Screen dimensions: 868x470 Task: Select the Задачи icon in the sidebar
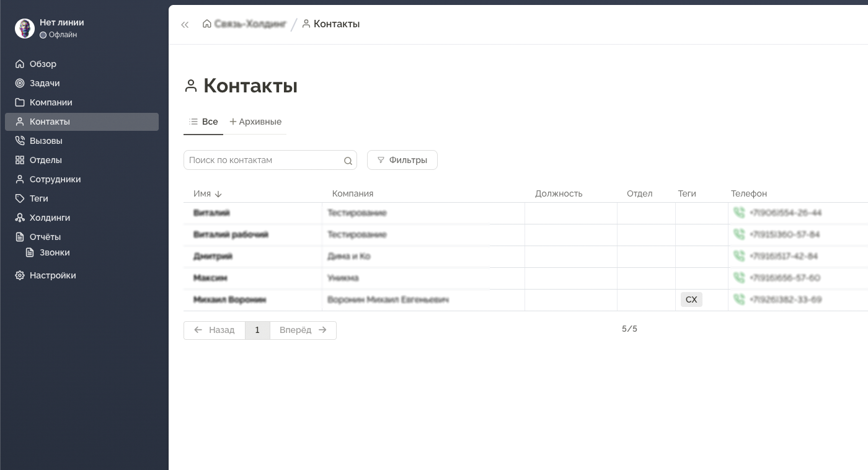(x=19, y=83)
